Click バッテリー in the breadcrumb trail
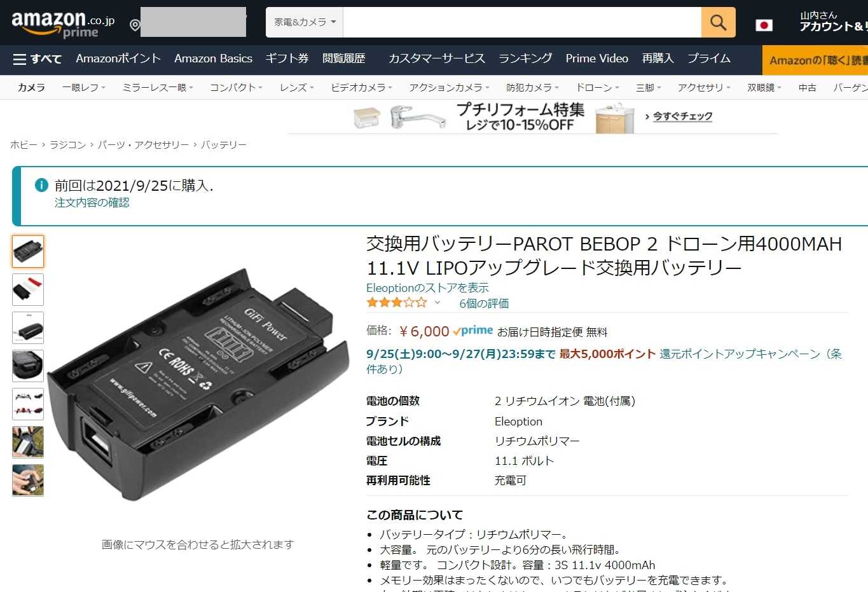Screen dimensions: 868x592 223,145
